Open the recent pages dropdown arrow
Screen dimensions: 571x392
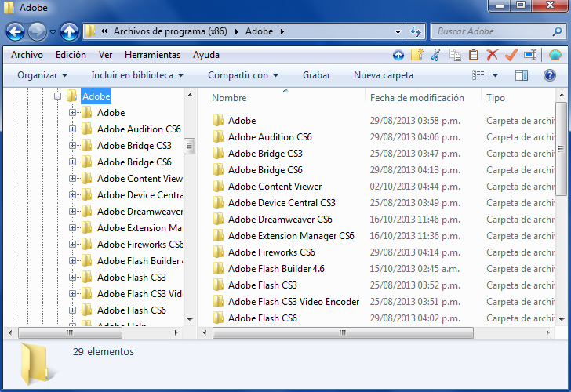coord(53,32)
